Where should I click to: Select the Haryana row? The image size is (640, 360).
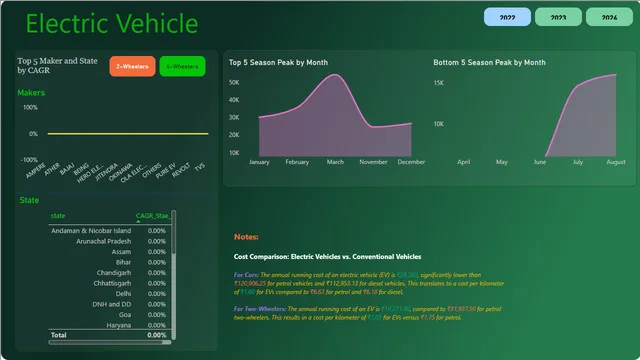pyautogui.click(x=109, y=325)
